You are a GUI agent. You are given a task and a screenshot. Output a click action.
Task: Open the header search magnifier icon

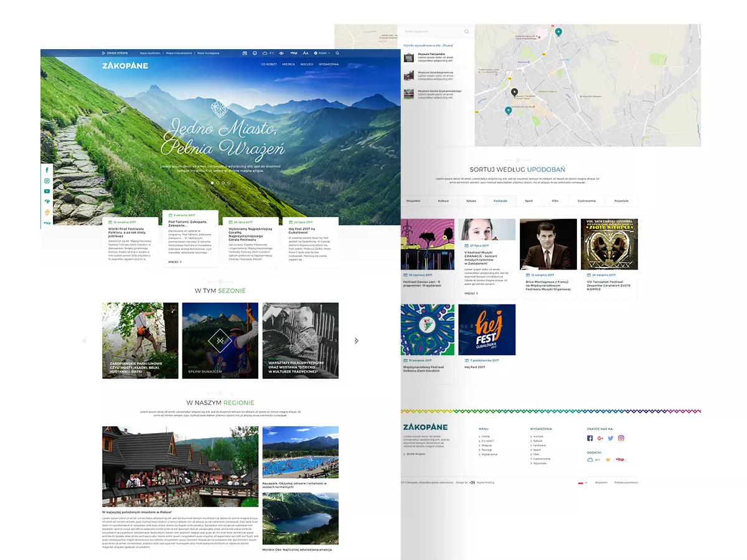[x=337, y=54]
